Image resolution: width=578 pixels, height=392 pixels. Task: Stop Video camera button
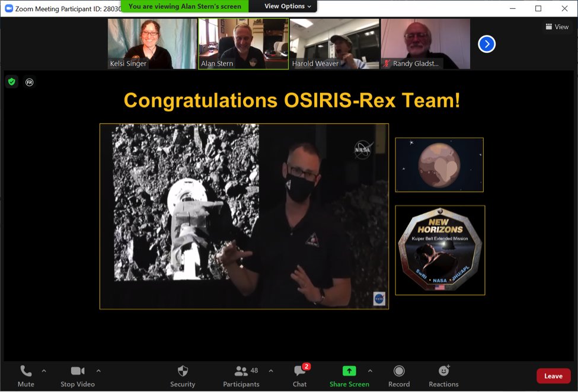[78, 376]
